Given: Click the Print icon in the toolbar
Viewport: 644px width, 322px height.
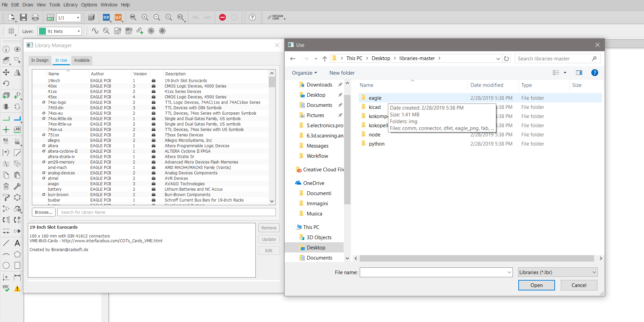Looking at the screenshot, I should click(35, 17).
